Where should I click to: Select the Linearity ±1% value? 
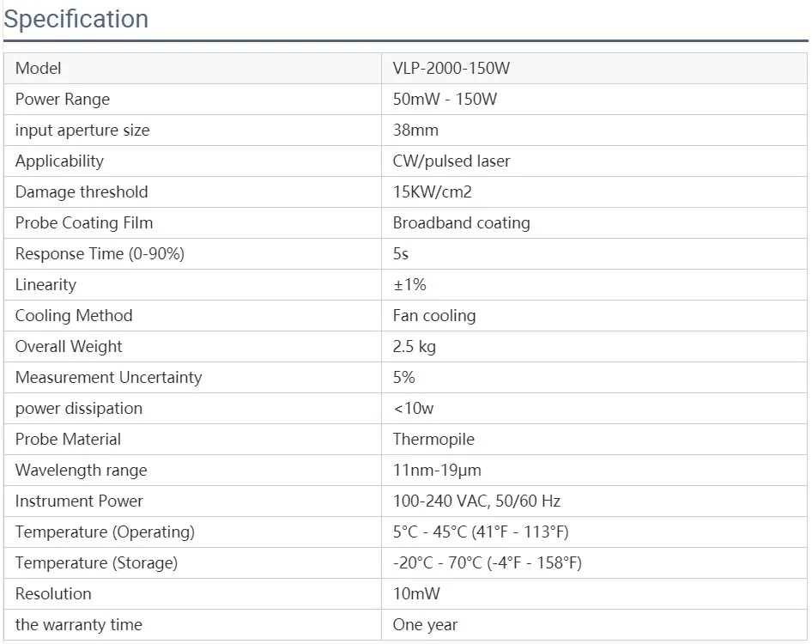(409, 284)
